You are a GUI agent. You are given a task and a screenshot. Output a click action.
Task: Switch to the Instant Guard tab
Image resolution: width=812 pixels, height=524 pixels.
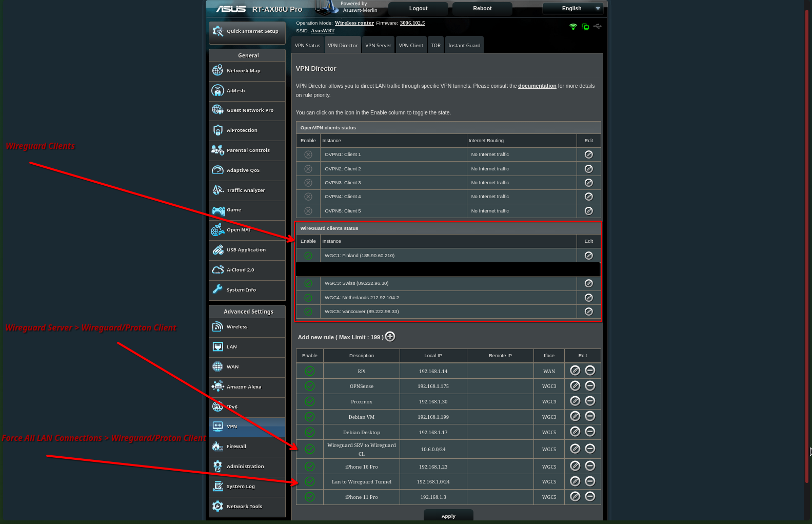pos(464,45)
